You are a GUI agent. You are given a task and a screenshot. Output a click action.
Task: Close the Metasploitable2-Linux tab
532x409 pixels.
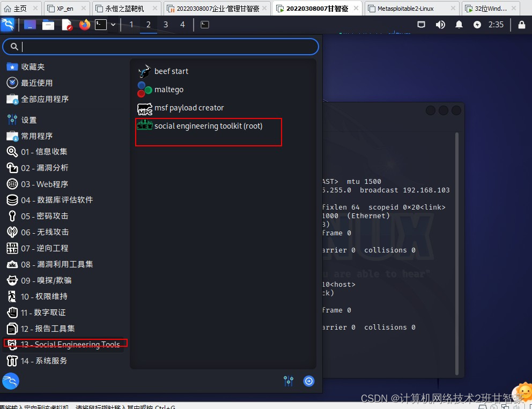[453, 8]
